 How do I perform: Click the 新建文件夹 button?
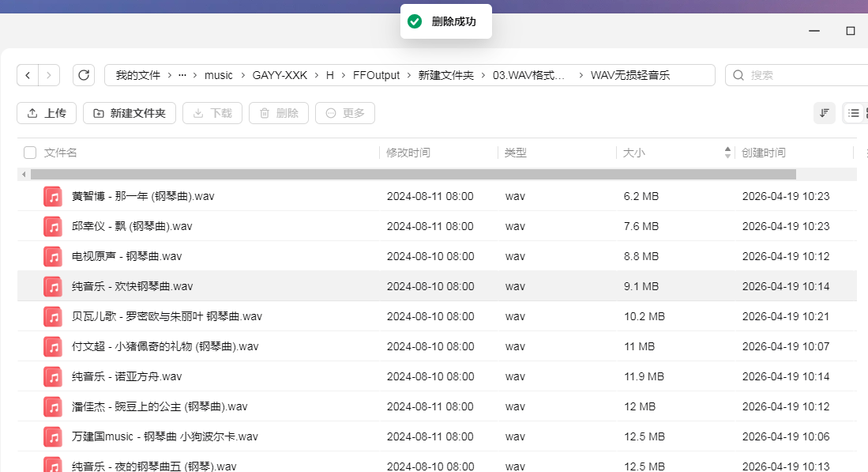click(130, 113)
